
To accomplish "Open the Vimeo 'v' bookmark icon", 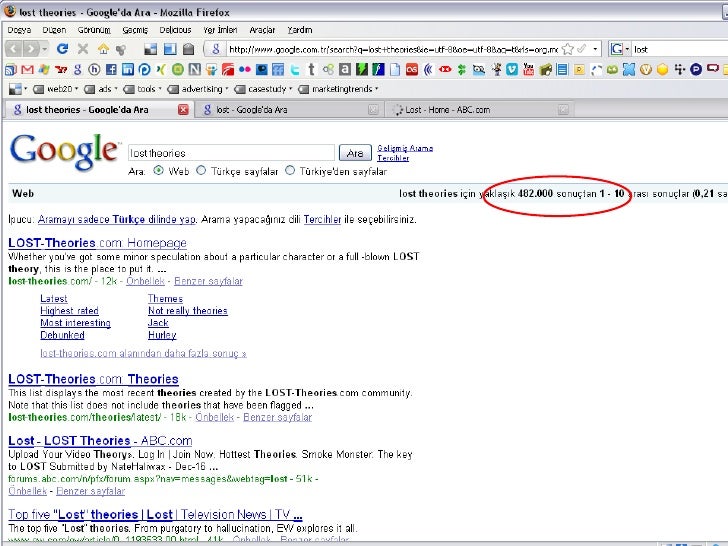I will [512, 70].
